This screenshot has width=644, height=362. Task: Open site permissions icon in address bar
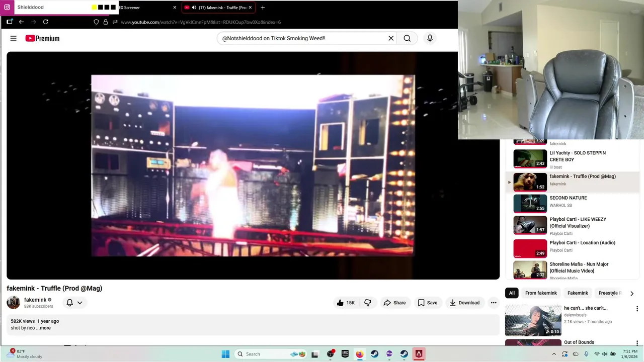(115, 22)
